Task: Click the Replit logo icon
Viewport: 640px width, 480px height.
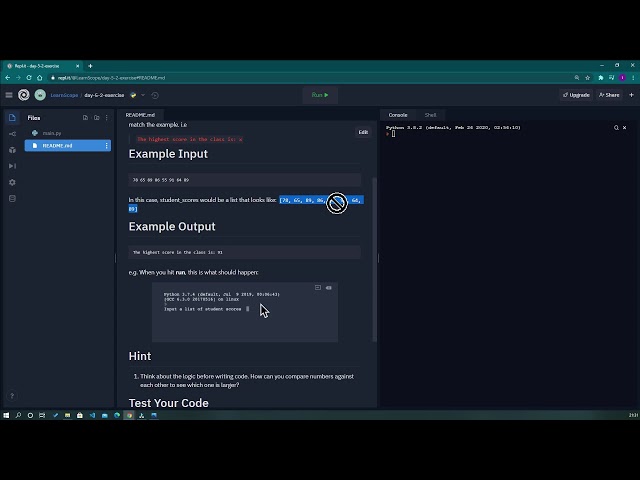Action: point(24,95)
